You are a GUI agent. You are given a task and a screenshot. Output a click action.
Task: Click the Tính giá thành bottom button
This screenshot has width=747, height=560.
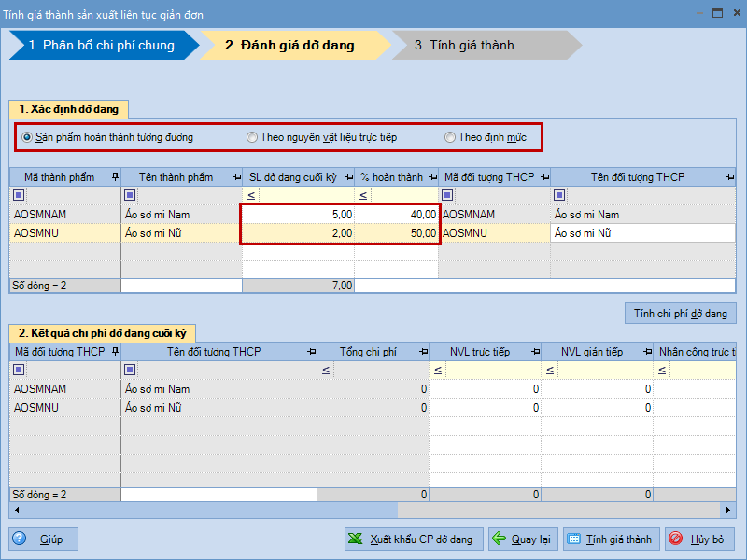point(612,539)
